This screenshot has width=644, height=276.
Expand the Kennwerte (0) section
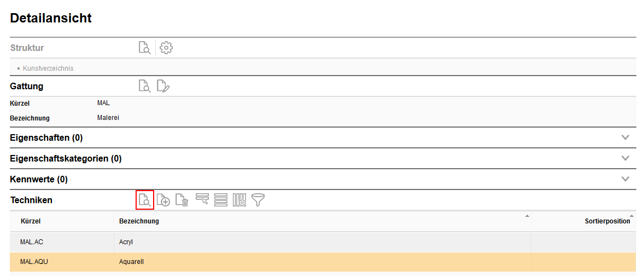625,179
